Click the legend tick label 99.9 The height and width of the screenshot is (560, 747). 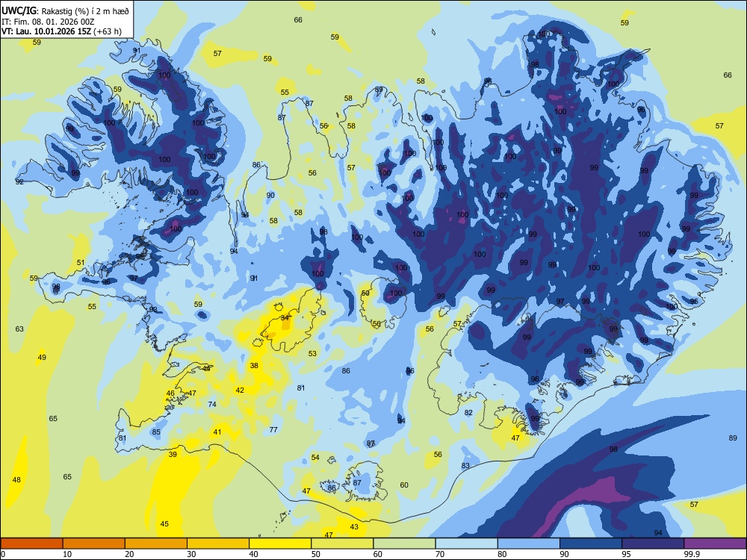click(691, 554)
